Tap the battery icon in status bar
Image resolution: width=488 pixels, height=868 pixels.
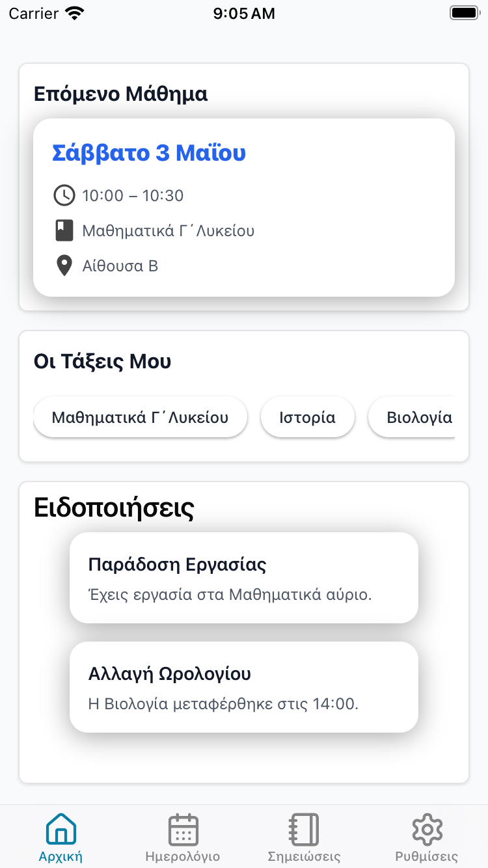click(463, 14)
